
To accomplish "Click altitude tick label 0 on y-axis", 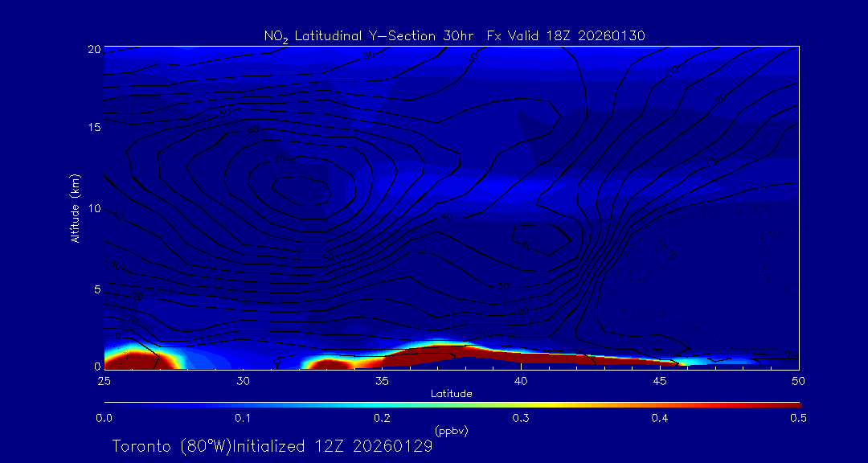I will tap(97, 366).
